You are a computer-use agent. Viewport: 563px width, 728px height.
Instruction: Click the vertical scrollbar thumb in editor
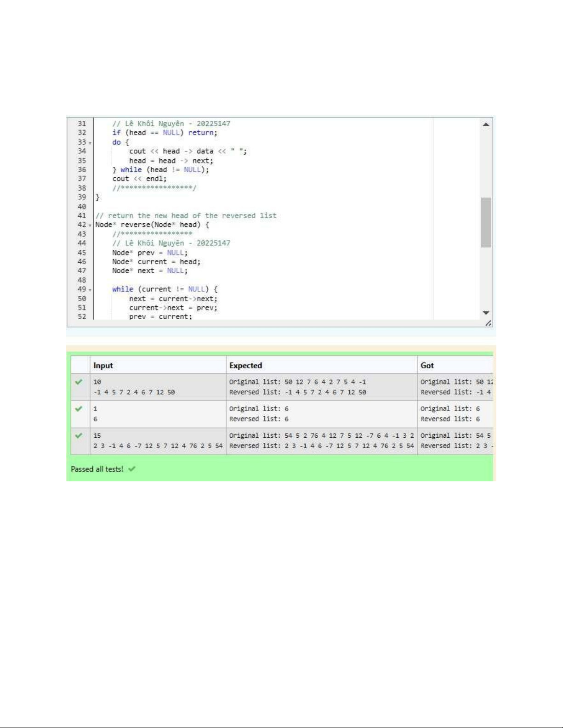(486, 222)
